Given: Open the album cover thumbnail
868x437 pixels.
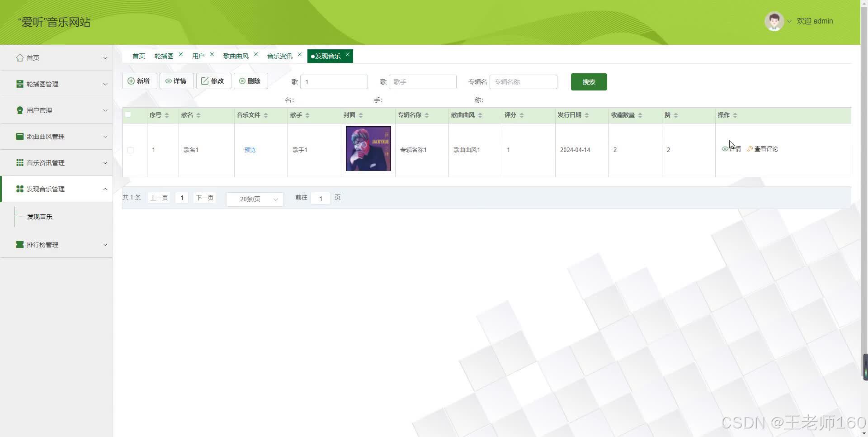Looking at the screenshot, I should (x=368, y=148).
